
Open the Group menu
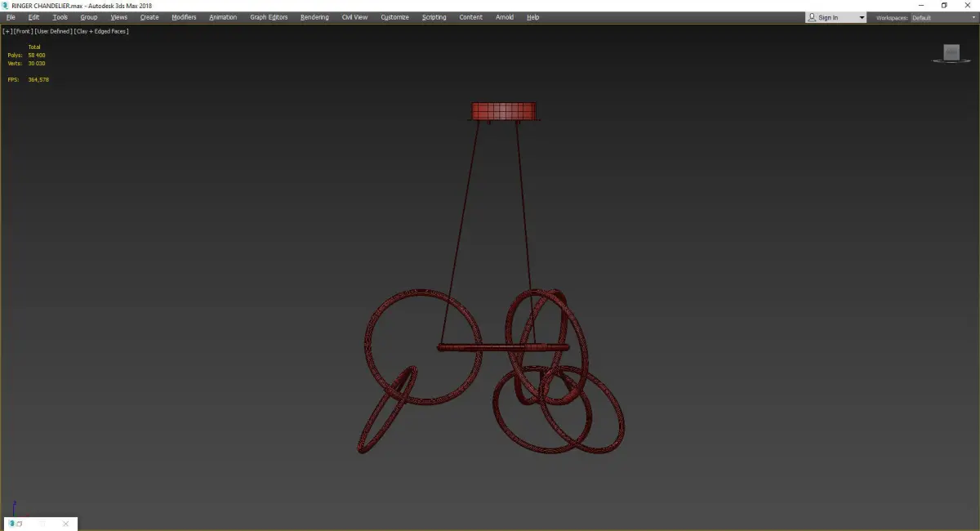pyautogui.click(x=88, y=17)
